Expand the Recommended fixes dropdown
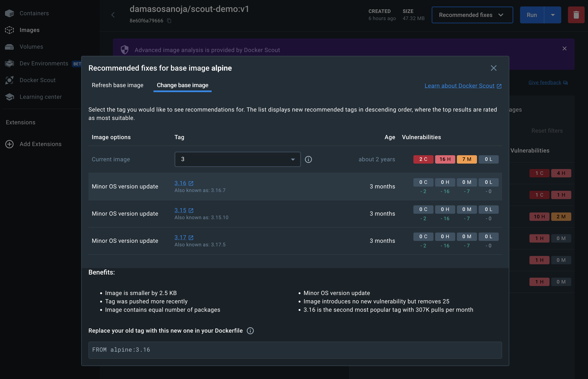The width and height of the screenshot is (588, 379). tap(472, 15)
